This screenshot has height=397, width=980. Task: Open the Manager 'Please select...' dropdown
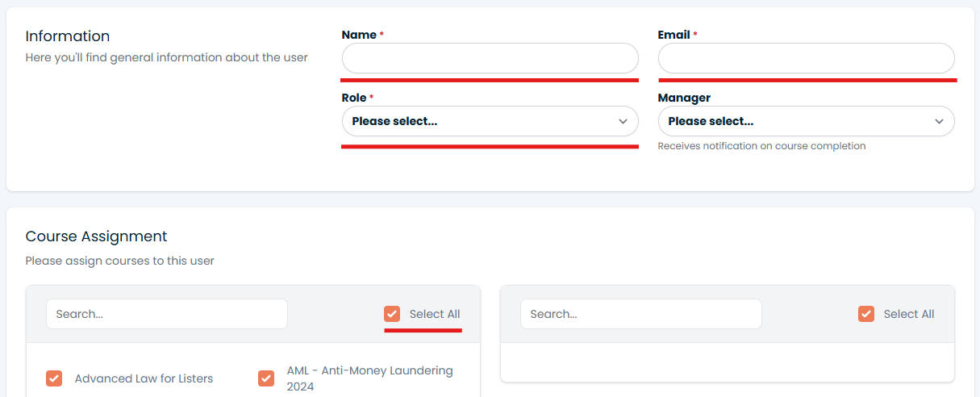(x=807, y=121)
